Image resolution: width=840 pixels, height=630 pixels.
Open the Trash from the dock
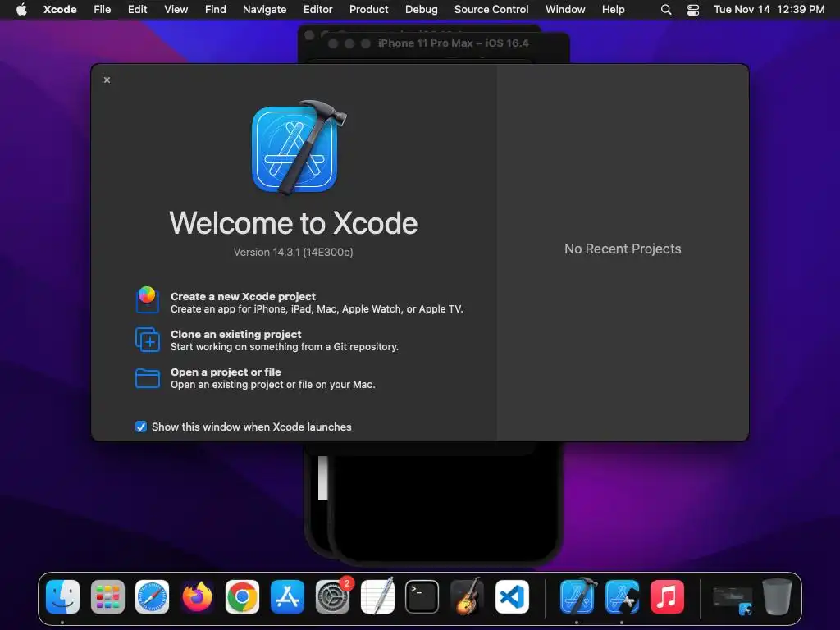click(x=778, y=597)
